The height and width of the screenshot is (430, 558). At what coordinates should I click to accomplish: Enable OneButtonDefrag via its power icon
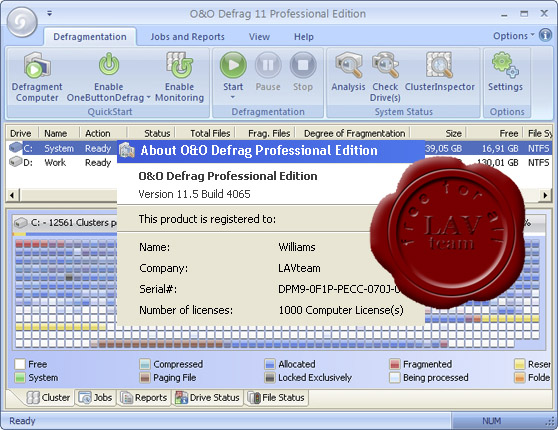[x=109, y=64]
